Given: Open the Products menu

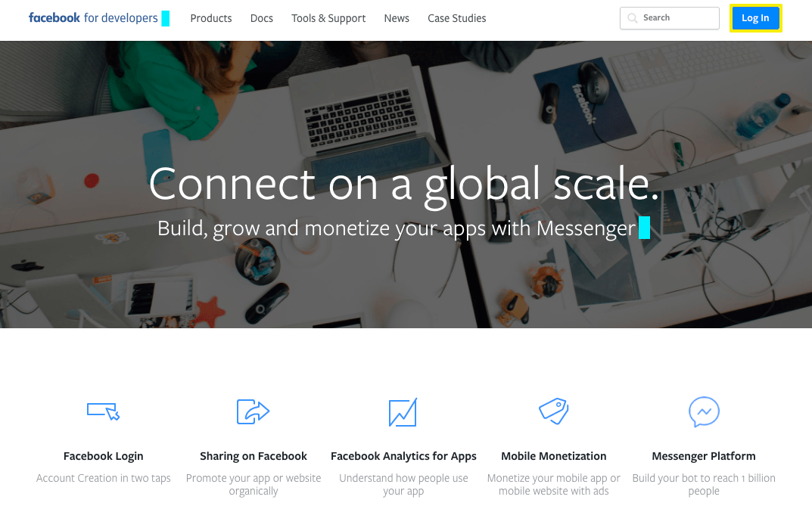Looking at the screenshot, I should [x=211, y=18].
